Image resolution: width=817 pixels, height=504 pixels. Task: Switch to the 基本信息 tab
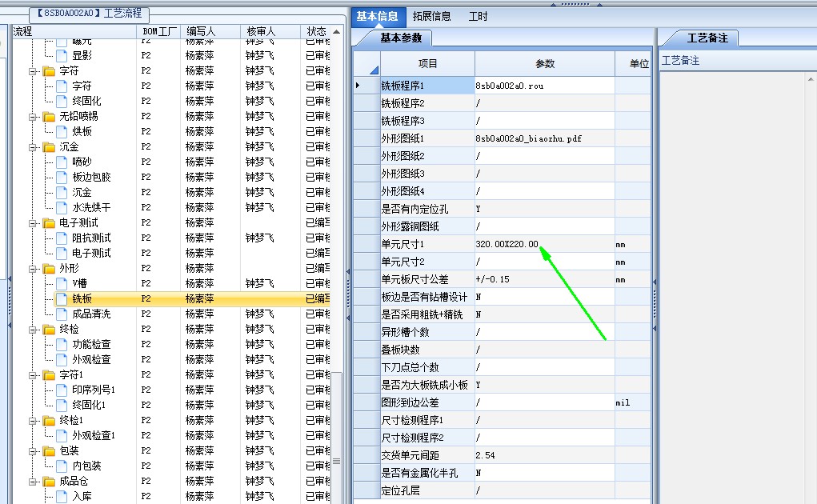click(x=377, y=17)
